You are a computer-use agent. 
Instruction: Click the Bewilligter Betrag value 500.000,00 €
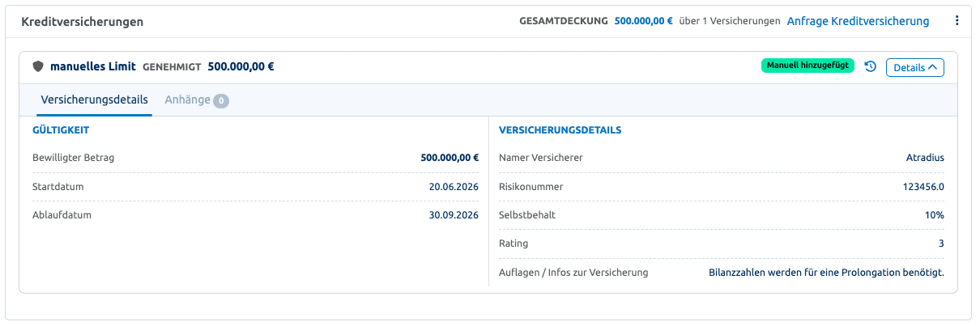450,158
